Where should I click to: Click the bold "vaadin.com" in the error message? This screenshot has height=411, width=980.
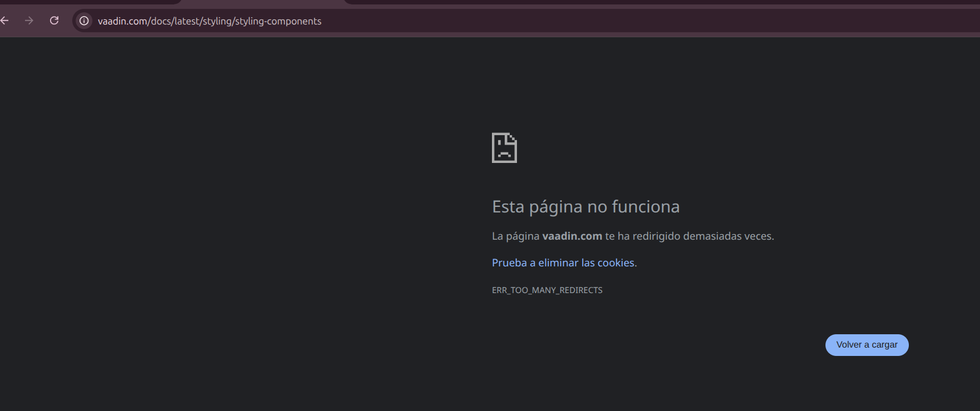coord(572,236)
